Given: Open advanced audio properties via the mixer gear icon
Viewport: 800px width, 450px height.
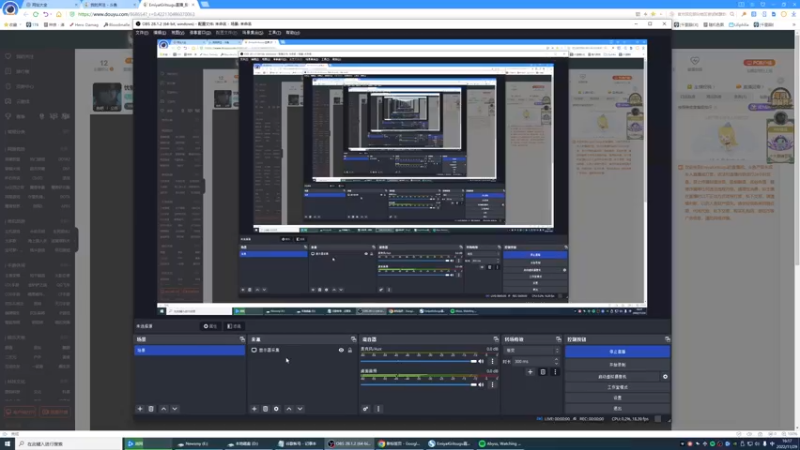Looking at the screenshot, I should [x=366, y=409].
